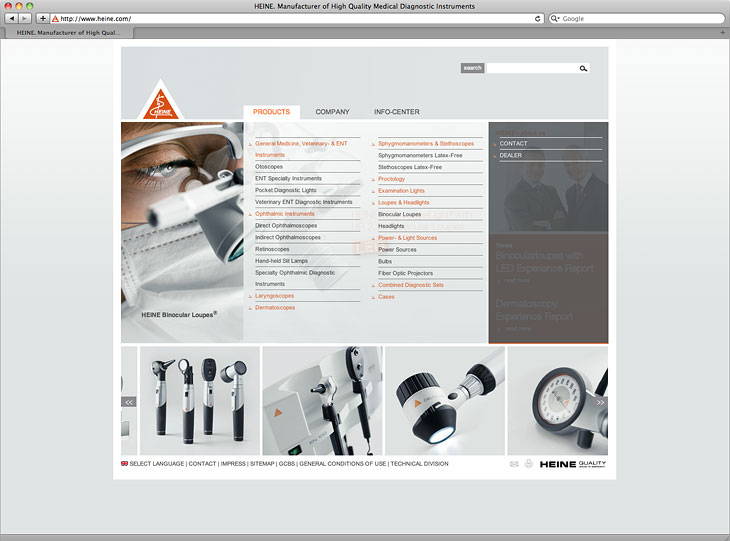
Task: Click IMPRESS in the footer
Action: click(233, 464)
